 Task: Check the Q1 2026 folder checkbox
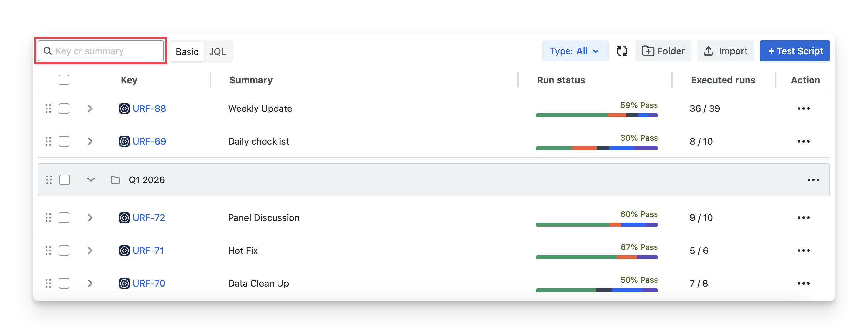(x=65, y=180)
